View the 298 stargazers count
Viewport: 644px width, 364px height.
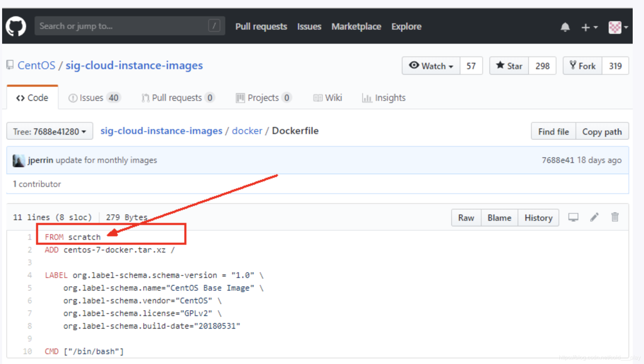point(542,66)
